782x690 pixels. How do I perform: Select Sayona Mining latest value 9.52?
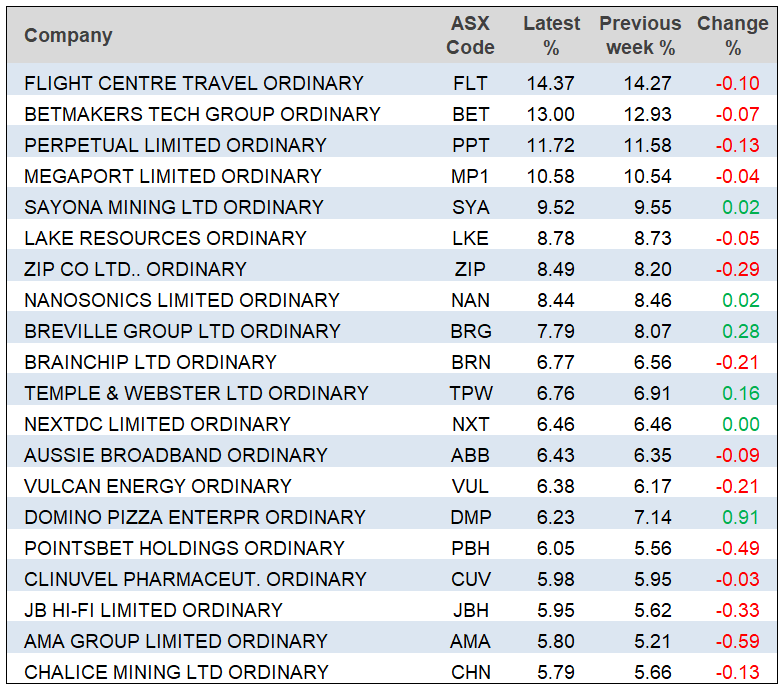point(551,207)
